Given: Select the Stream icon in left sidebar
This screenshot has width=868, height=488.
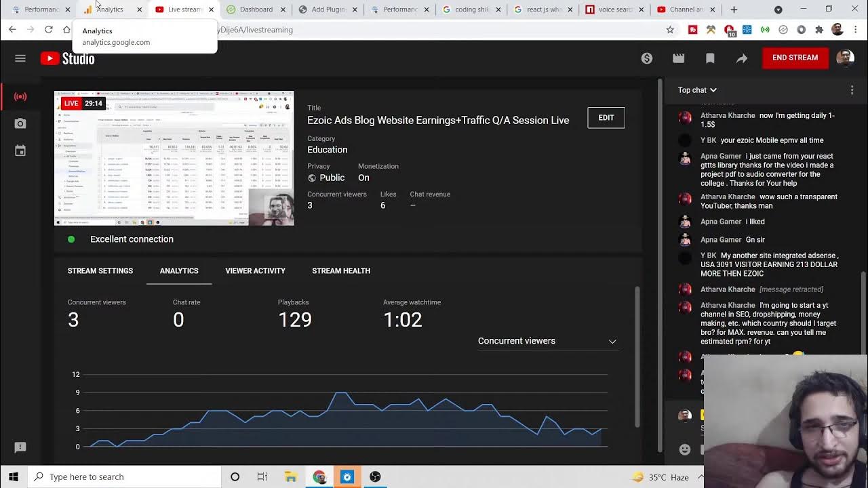Looking at the screenshot, I should 20,96.
